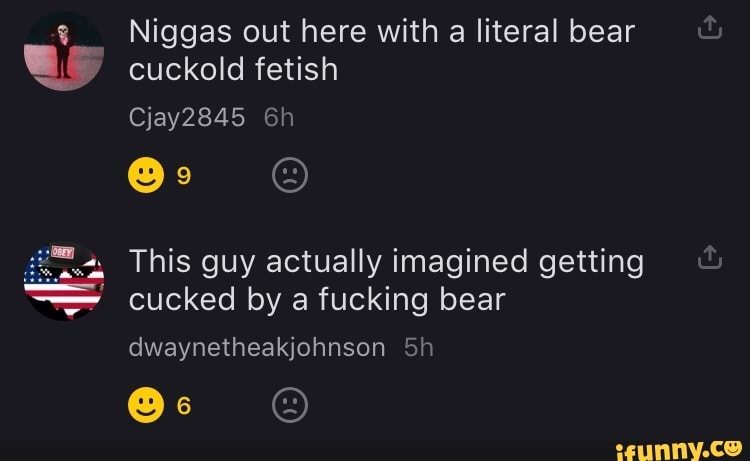Screen dimensions: 750x461
Task: View the 6 smiles count
Action: pos(184,406)
